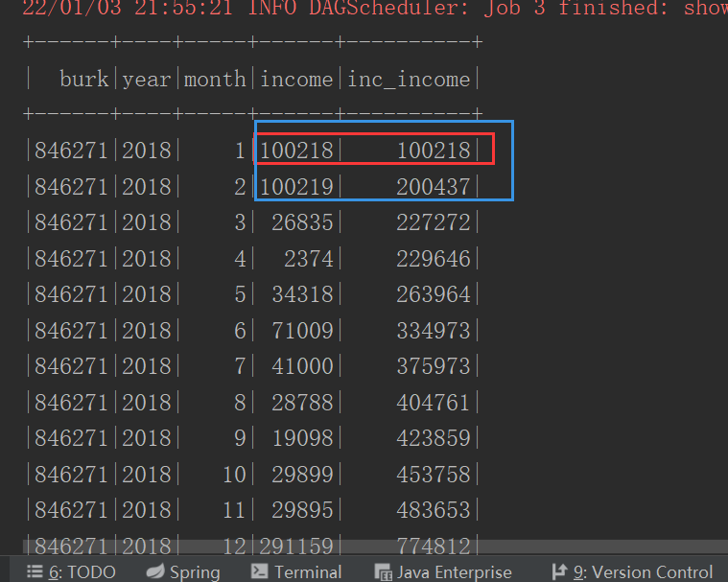Screen dimensions: 728x582
Task: Click the inc_income column header
Action: pos(409,79)
